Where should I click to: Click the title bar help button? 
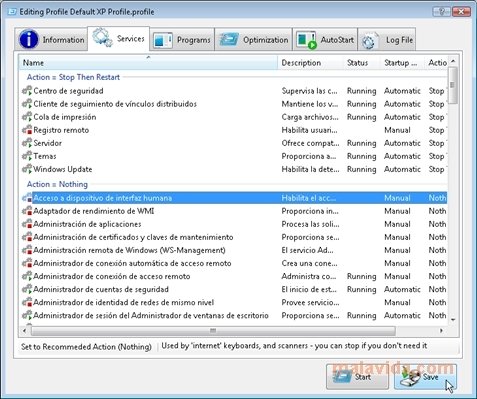pyautogui.click(x=442, y=12)
